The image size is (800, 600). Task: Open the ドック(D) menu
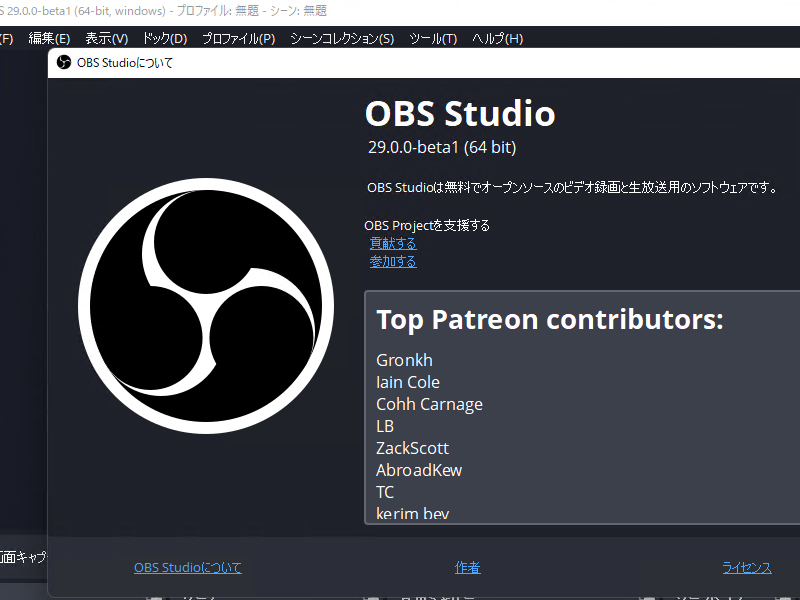(165, 38)
